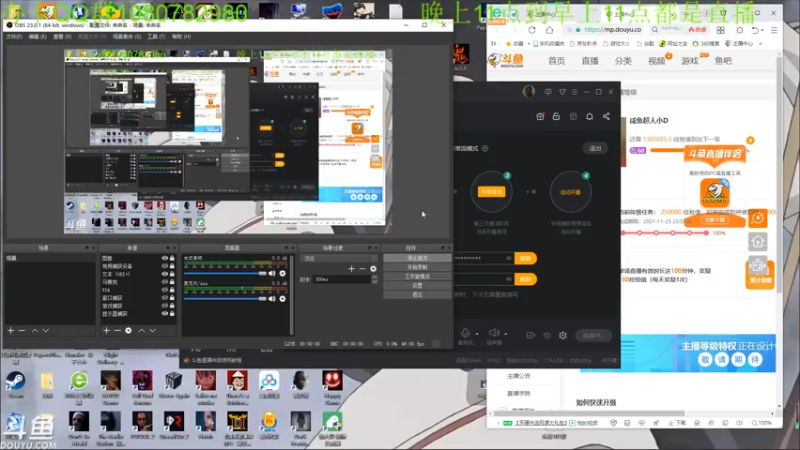
Task: Toggle visibility of 图像 source
Action: click(x=165, y=258)
